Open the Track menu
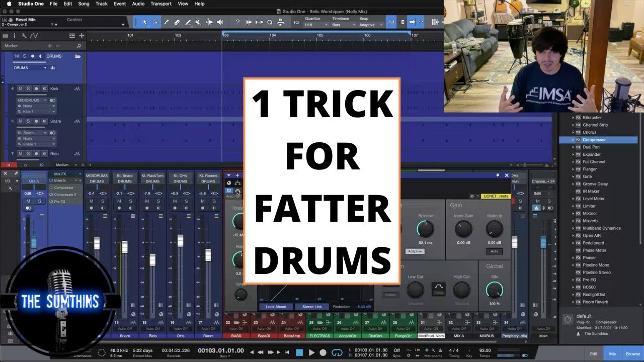 point(102,4)
